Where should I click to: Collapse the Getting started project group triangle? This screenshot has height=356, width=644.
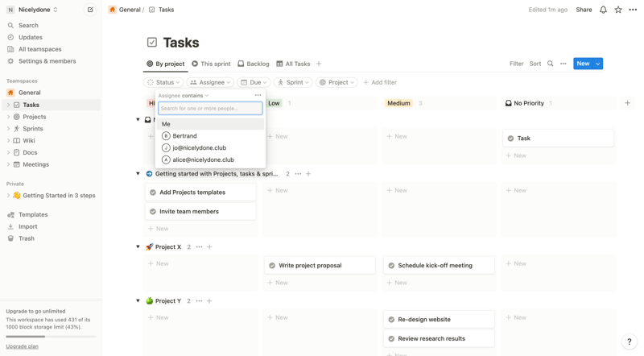(138, 174)
